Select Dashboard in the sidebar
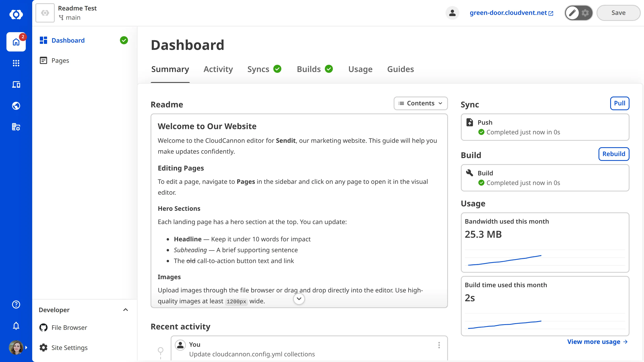 [85, 40]
